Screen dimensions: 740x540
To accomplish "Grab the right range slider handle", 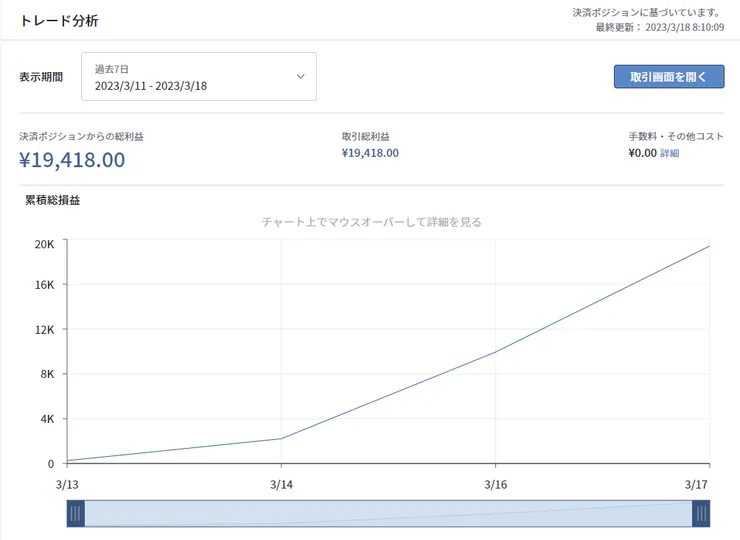I will click(x=701, y=513).
